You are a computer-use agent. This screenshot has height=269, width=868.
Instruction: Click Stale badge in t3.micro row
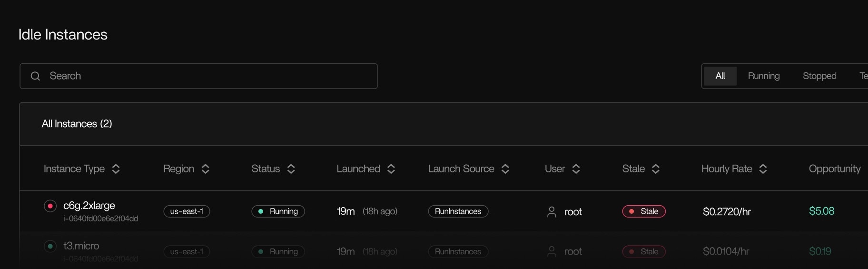[x=644, y=251]
